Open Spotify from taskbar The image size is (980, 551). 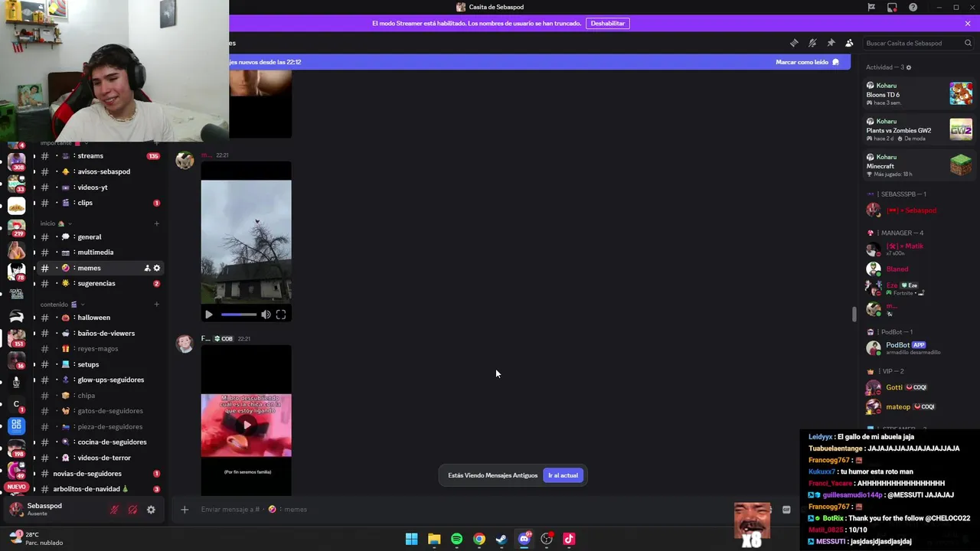(456, 540)
